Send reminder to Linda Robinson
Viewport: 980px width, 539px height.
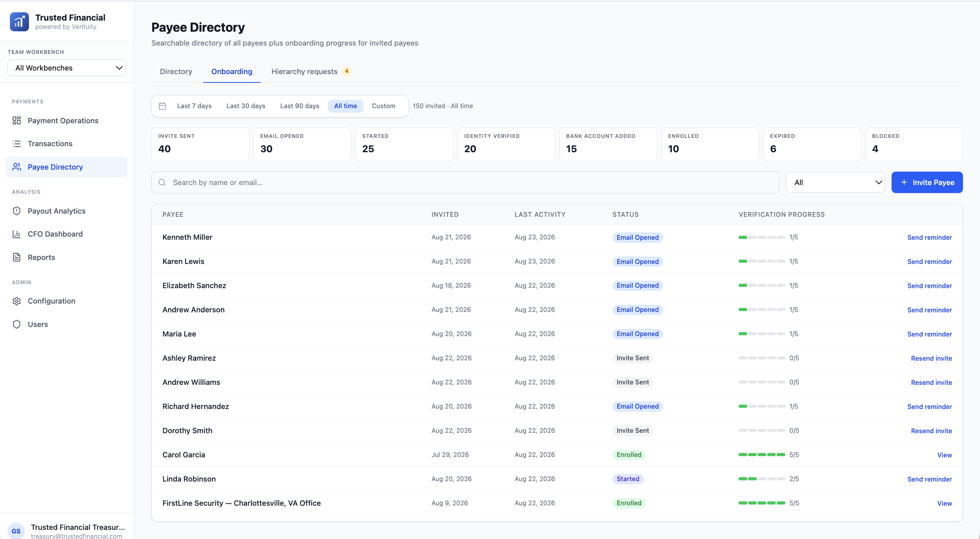929,479
